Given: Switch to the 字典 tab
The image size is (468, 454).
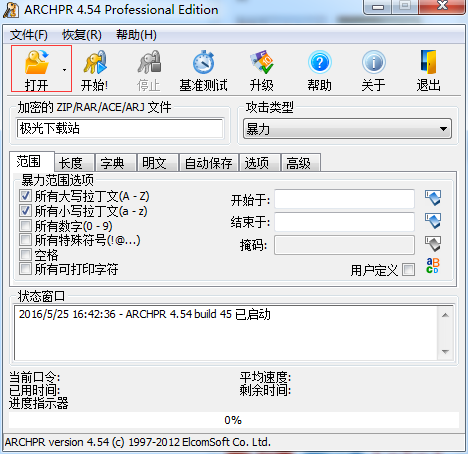Looking at the screenshot, I should [112, 163].
